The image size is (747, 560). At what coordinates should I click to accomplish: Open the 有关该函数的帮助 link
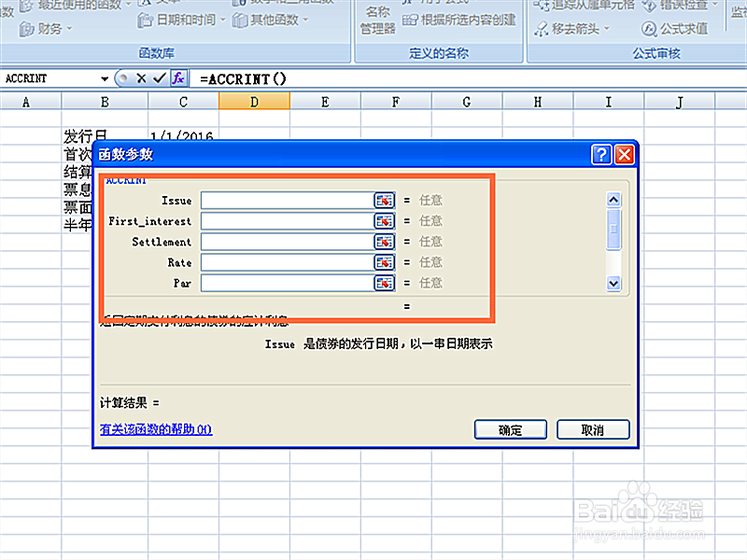point(156,429)
